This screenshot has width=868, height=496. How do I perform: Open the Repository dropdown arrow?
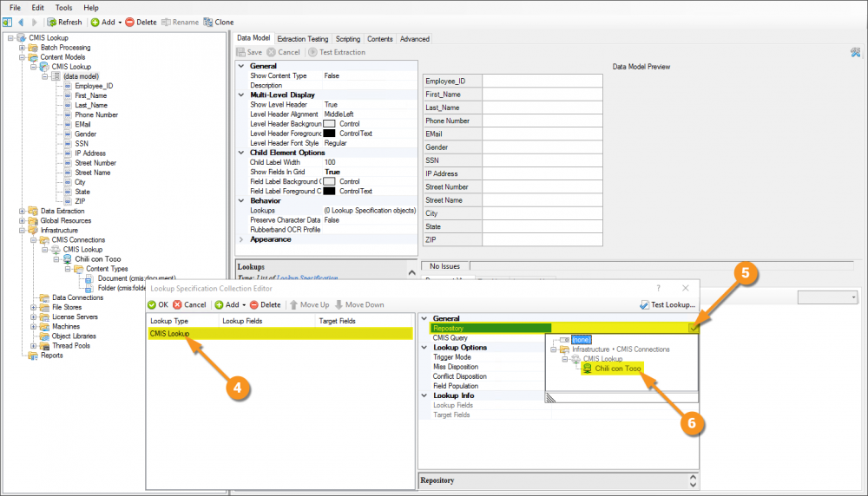(694, 328)
